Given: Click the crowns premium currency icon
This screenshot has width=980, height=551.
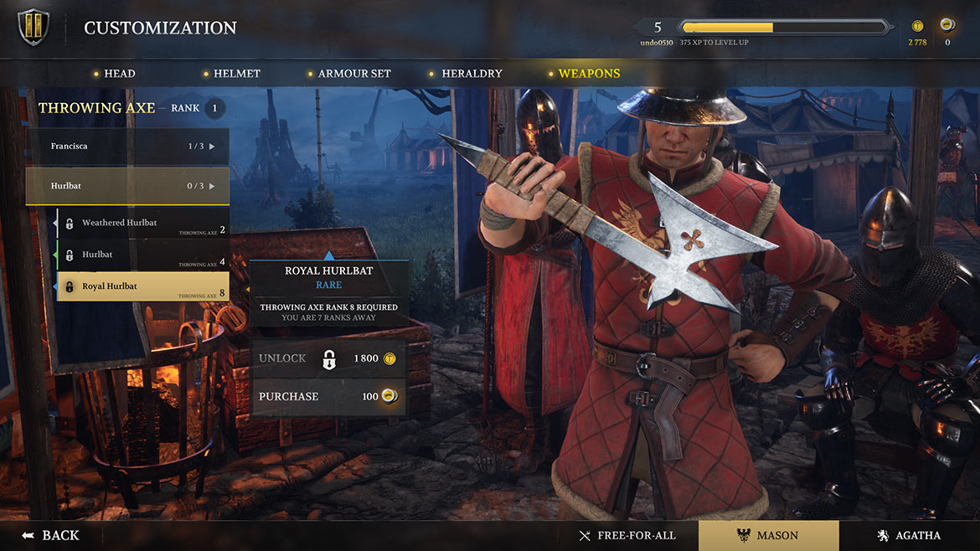Looking at the screenshot, I should [x=946, y=25].
